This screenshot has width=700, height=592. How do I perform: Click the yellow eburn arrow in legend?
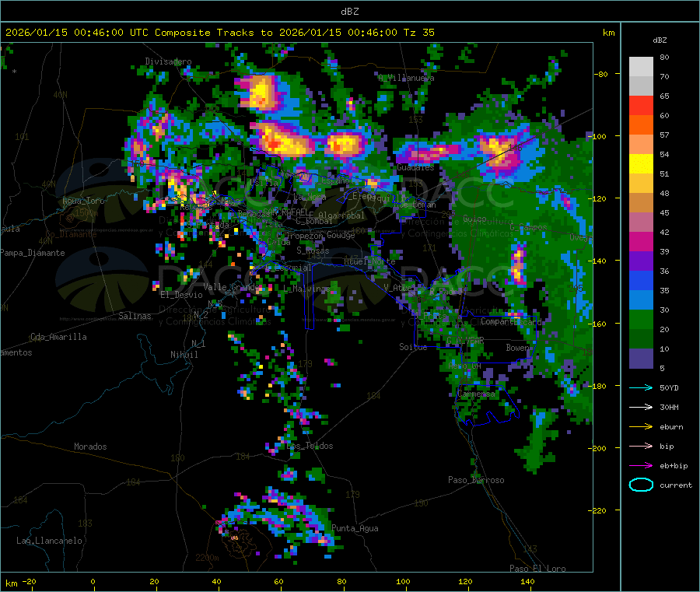[641, 427]
